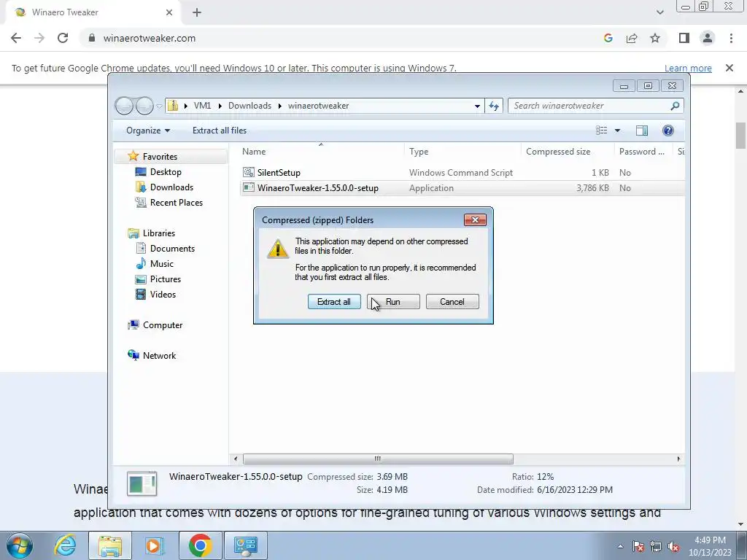747x560 pixels.
Task: Open the Windows Start menu
Action: coord(20,545)
